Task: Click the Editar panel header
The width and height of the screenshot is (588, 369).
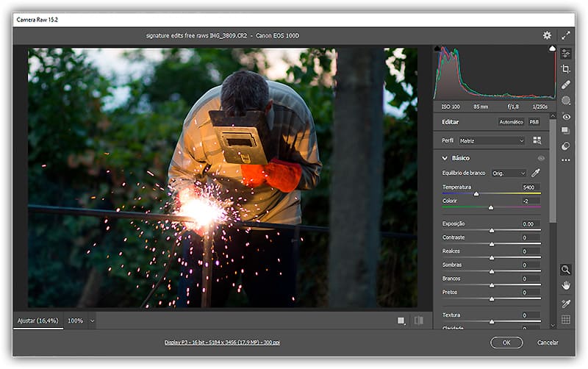Action: click(x=450, y=122)
